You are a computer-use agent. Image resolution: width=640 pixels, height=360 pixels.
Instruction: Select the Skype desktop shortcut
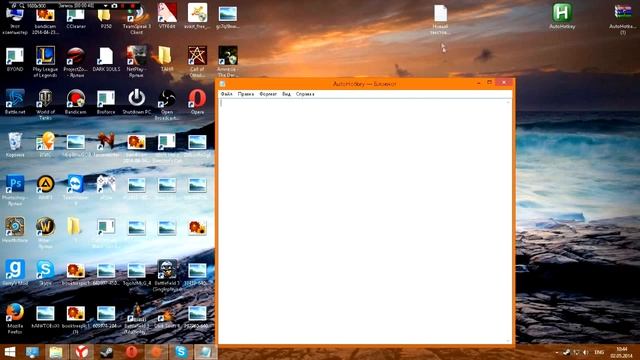coord(45,273)
